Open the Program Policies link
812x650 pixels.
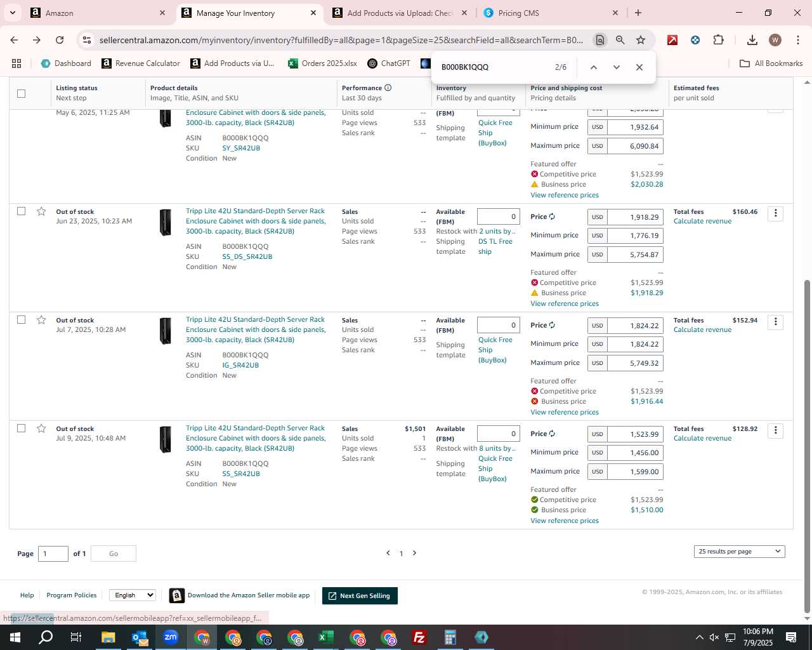coord(72,595)
